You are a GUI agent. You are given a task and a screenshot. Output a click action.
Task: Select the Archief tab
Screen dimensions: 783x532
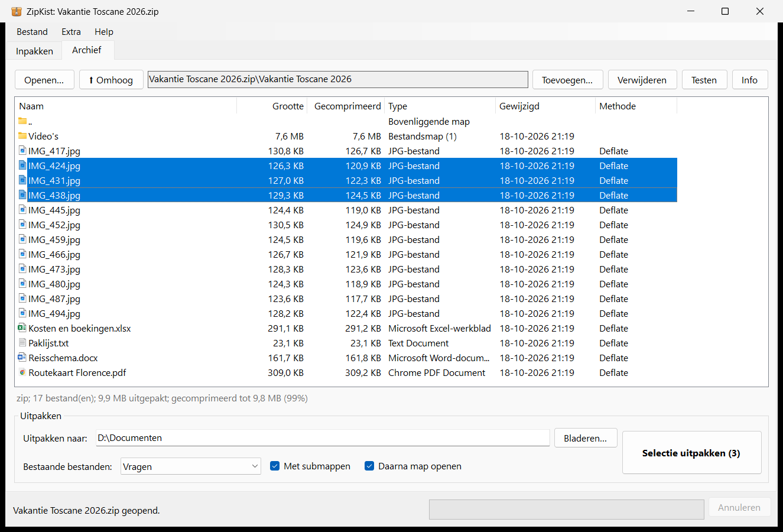pos(87,50)
